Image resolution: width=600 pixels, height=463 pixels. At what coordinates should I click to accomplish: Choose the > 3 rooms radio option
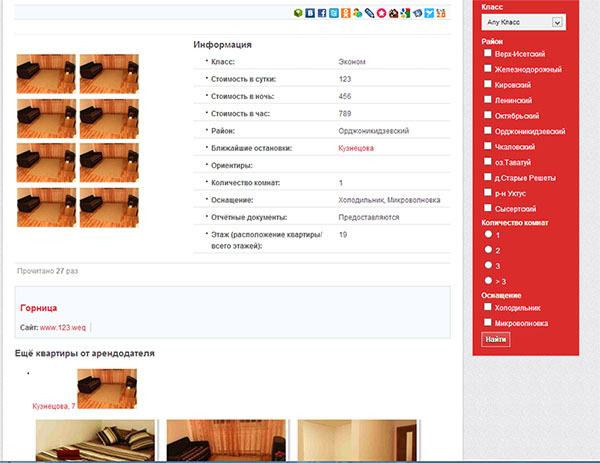[x=488, y=281]
